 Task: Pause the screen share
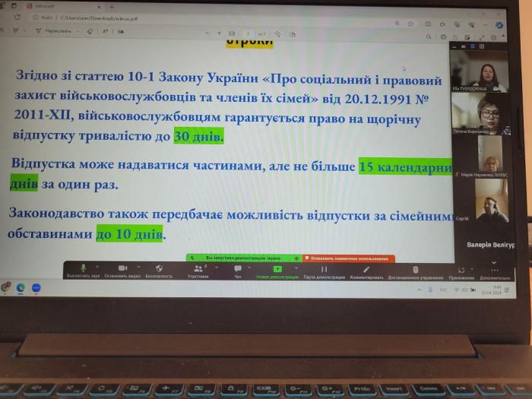(x=325, y=269)
